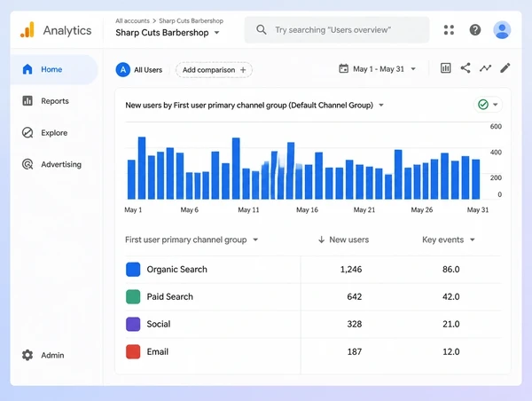Click the Admin gear icon

[x=27, y=355]
